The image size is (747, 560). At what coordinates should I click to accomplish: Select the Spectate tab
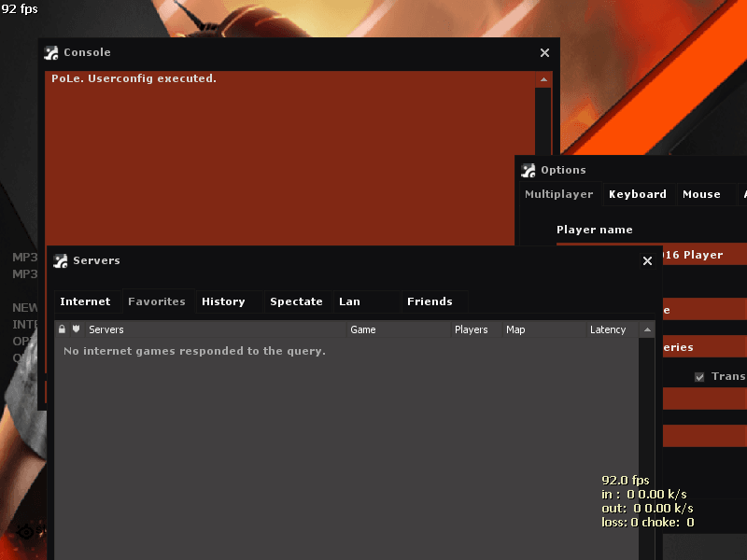[296, 301]
